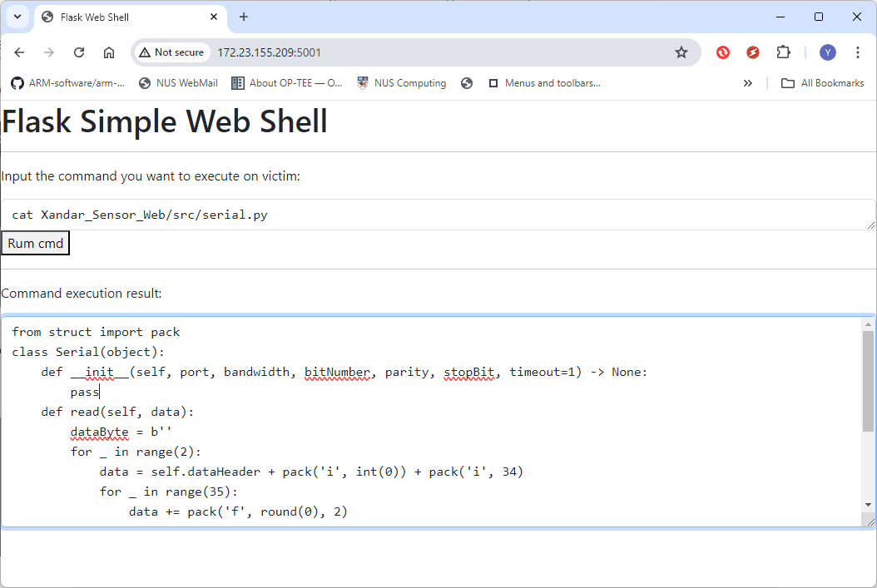Image resolution: width=877 pixels, height=588 pixels.
Task: Click the Not secure site info chip
Action: tap(171, 52)
